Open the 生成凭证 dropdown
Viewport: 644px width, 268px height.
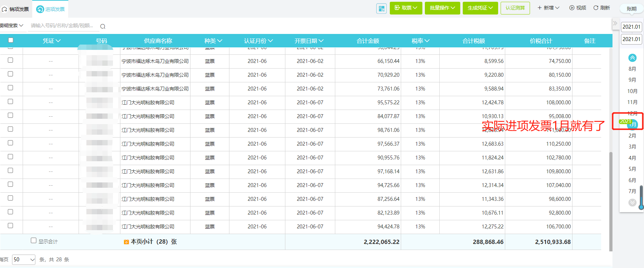(480, 8)
